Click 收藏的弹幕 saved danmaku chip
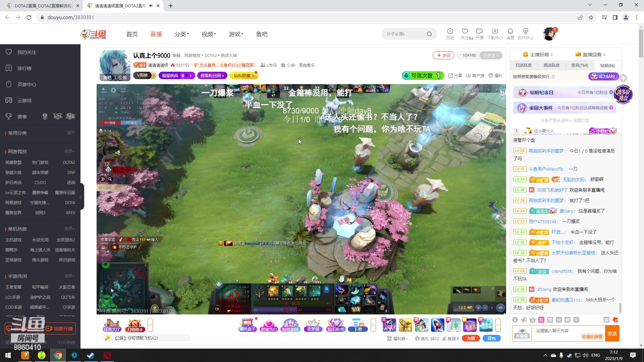This screenshot has width=644, height=362. (x=592, y=337)
